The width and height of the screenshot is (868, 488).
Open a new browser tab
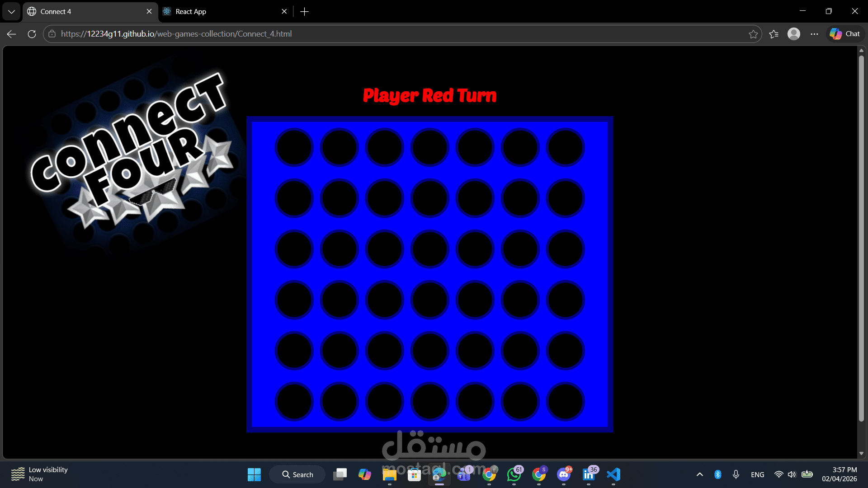click(x=304, y=12)
